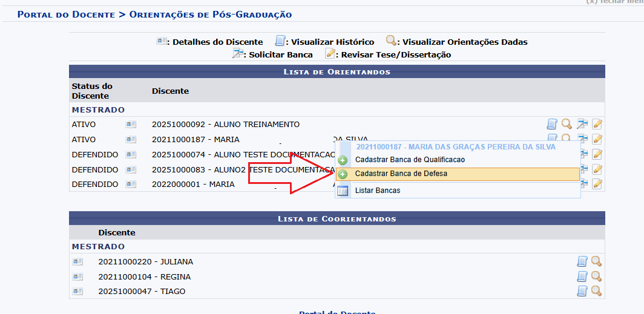Click magnifier icon for ALUNO TREINAMENTO row
This screenshot has width=644, height=314.
tap(567, 125)
